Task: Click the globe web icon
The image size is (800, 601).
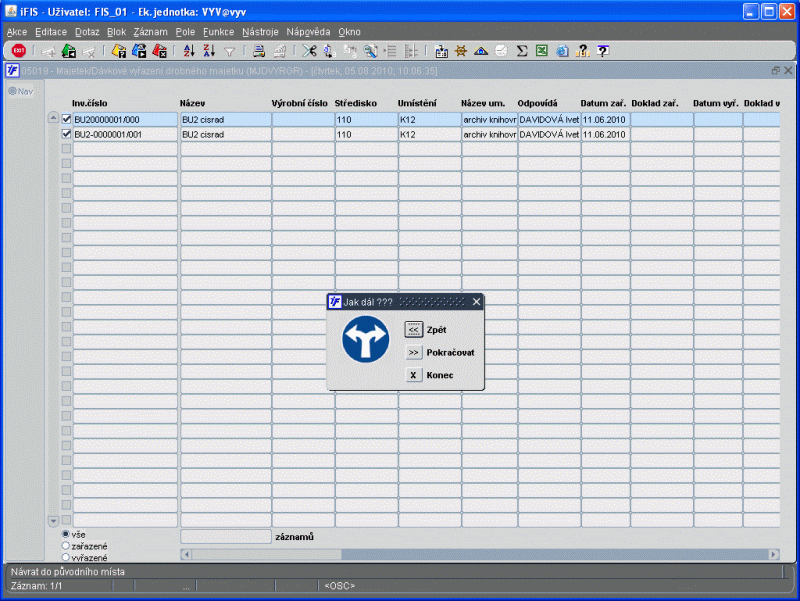Action: pyautogui.click(x=562, y=51)
